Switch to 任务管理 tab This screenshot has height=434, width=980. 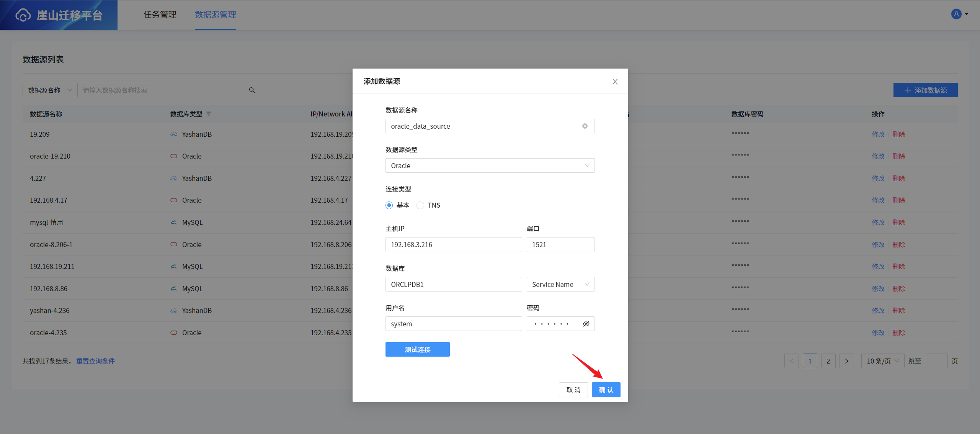[160, 15]
